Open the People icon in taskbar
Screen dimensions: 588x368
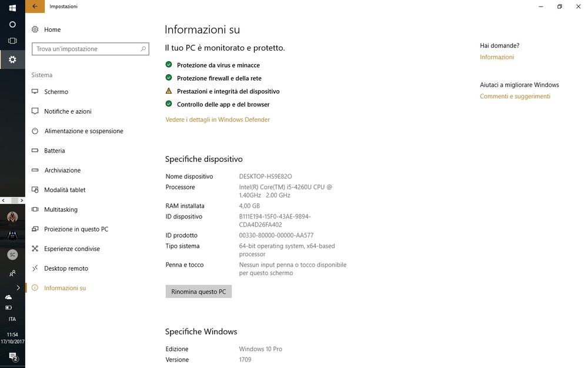click(x=12, y=273)
